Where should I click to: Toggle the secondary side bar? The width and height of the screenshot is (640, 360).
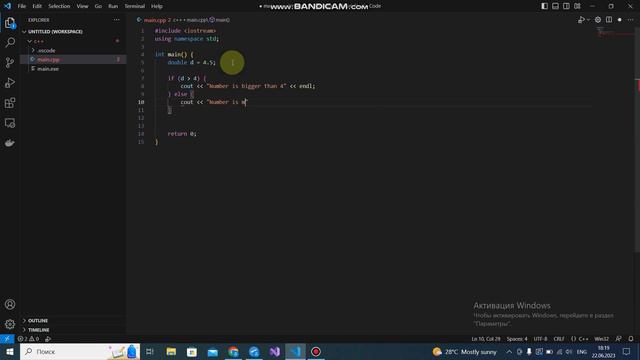point(566,6)
